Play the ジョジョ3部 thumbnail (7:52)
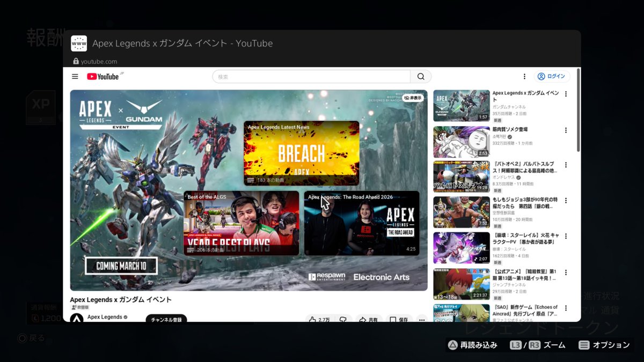Image resolution: width=644 pixels, height=362 pixels. [462, 212]
